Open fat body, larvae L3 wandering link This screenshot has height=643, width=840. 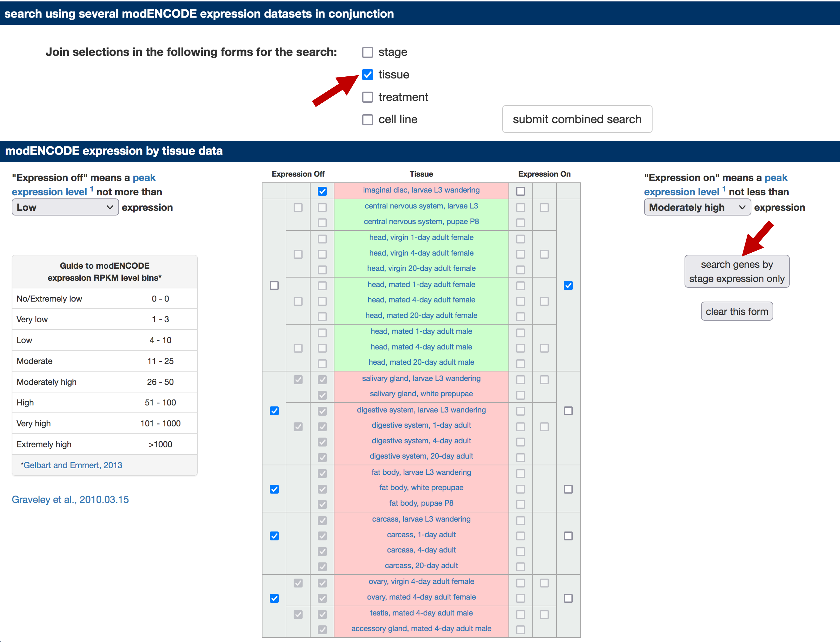421,472
